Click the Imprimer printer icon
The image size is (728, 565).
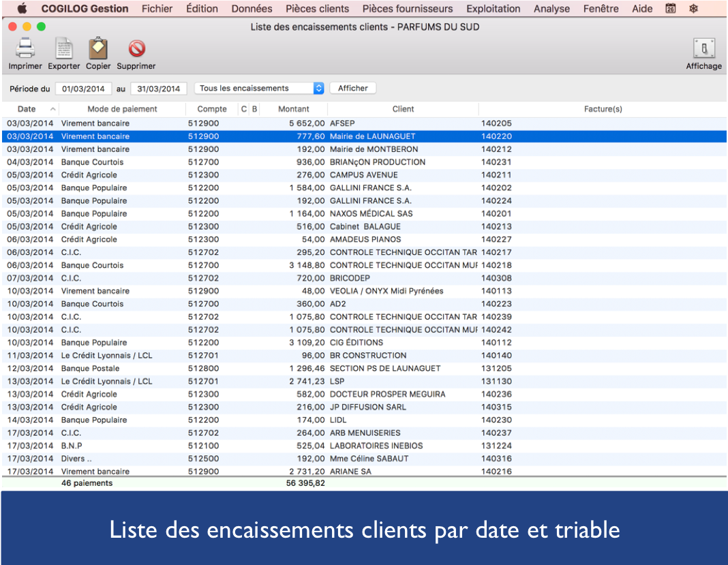coord(25,48)
